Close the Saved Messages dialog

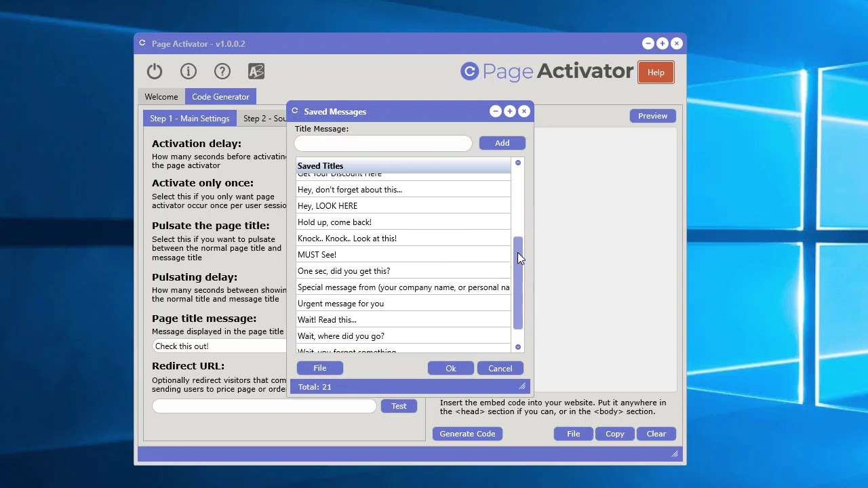[524, 112]
